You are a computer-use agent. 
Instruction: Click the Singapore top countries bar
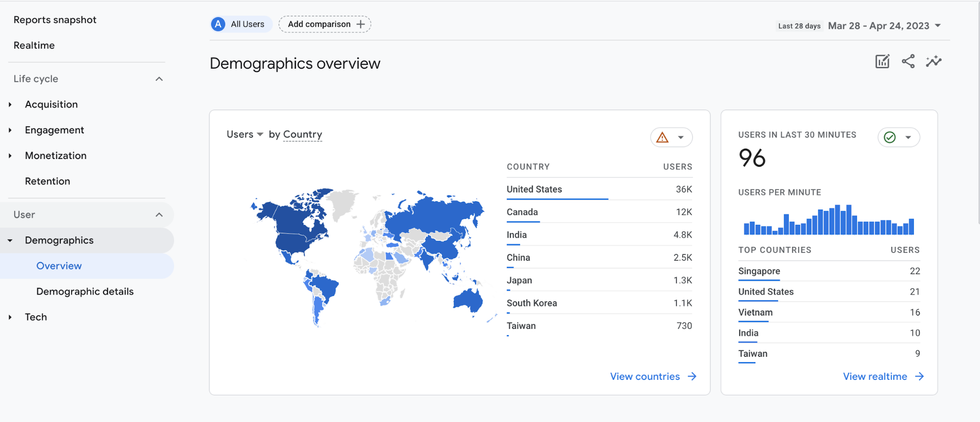click(759, 280)
